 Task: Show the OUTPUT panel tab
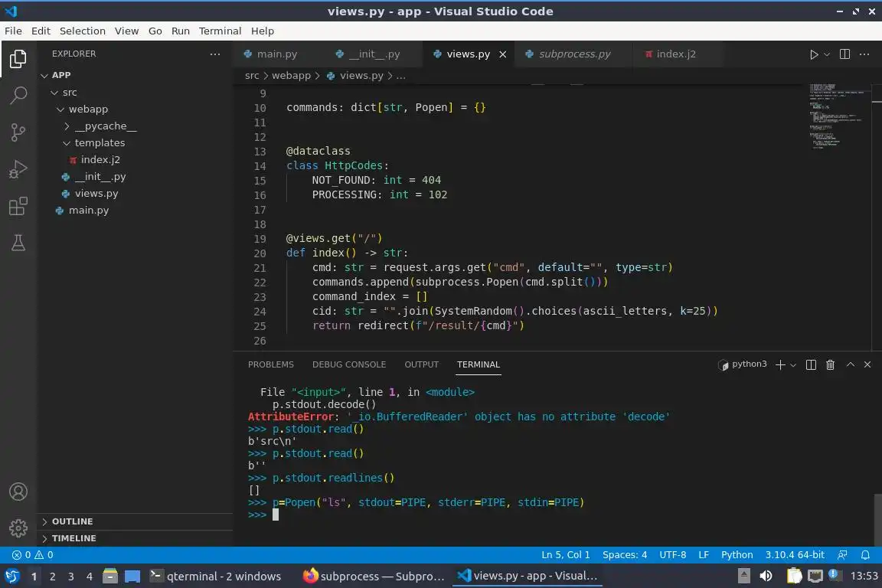(x=421, y=364)
